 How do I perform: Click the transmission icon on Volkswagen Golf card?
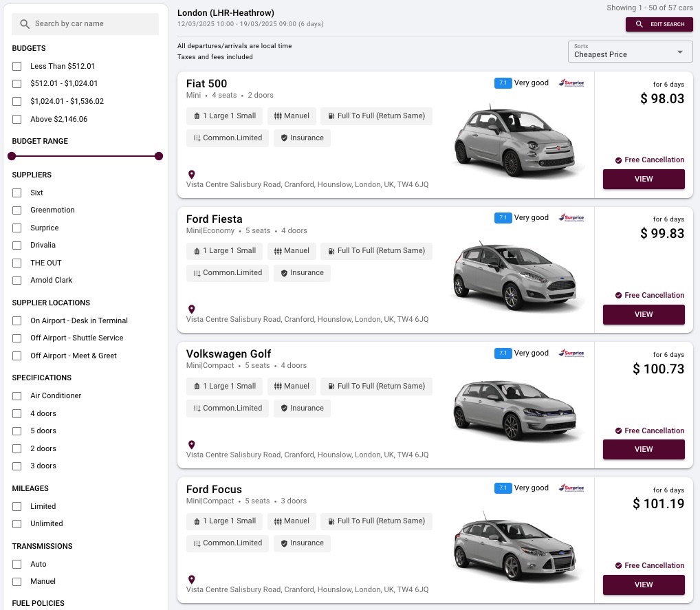(278, 386)
